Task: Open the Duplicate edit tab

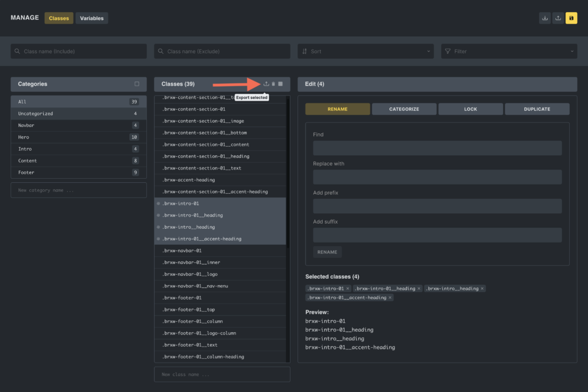Action: click(536, 109)
